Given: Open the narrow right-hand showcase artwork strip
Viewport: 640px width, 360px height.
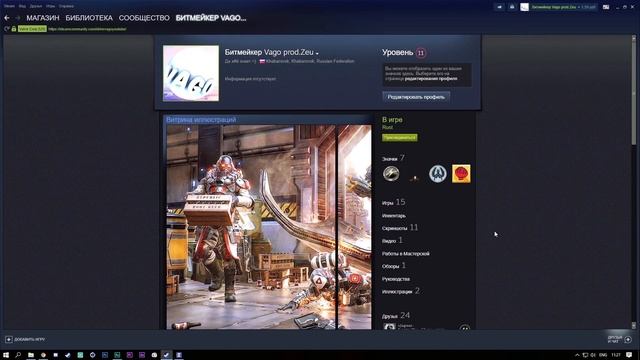Looking at the screenshot, I should point(354,227).
